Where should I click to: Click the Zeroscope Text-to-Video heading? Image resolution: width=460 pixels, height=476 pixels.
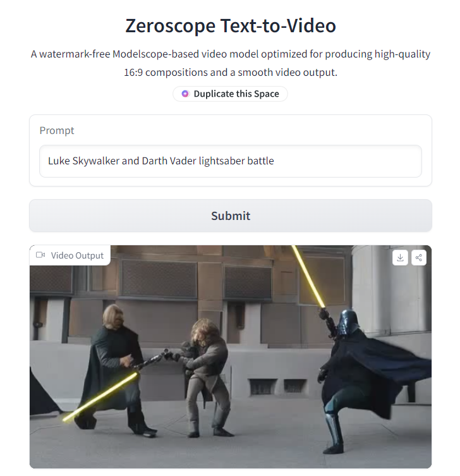(231, 25)
